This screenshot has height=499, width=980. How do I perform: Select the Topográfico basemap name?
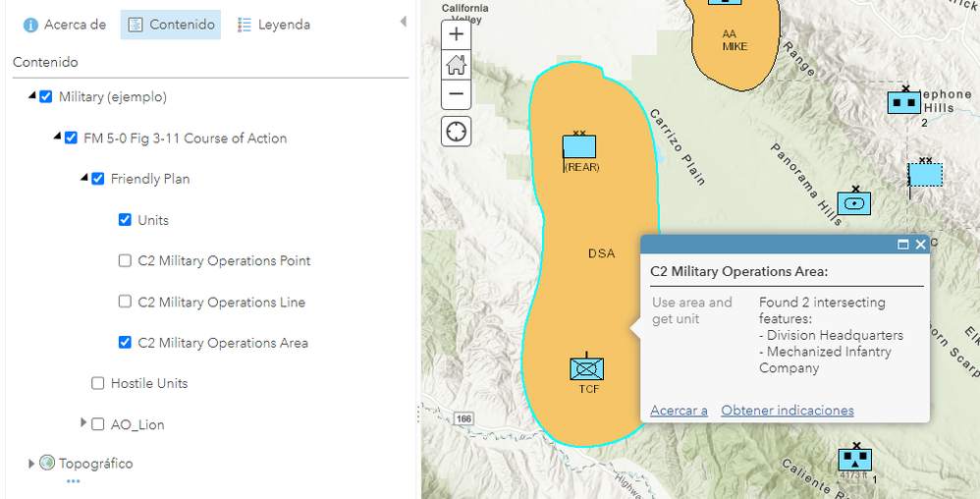(95, 464)
